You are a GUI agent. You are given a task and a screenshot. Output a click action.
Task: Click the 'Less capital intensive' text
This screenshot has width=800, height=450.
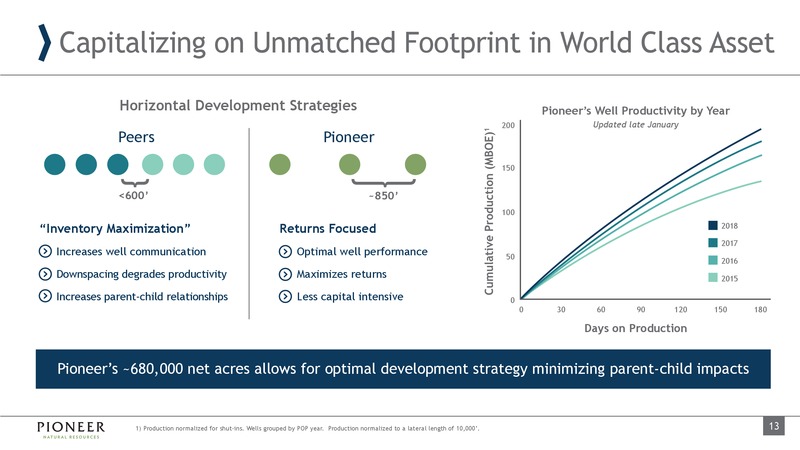(x=350, y=296)
